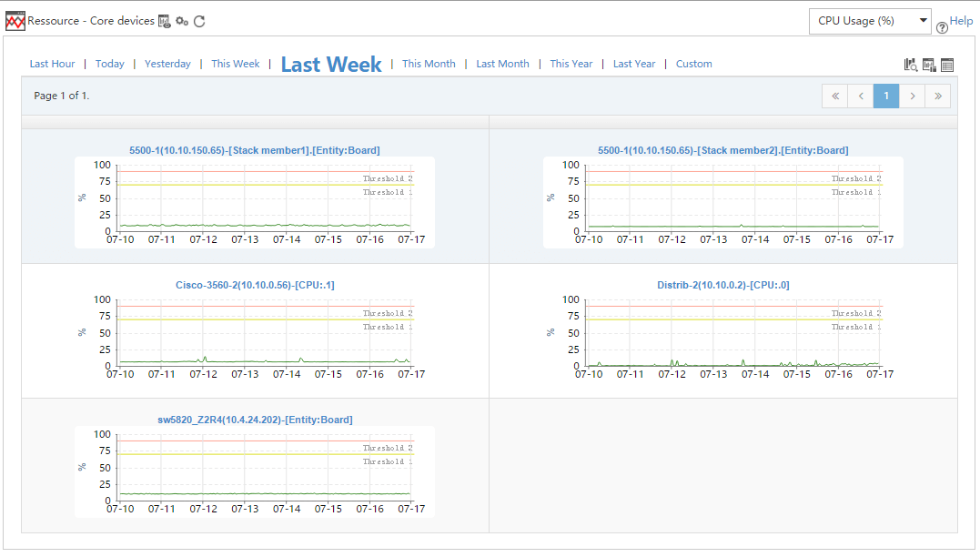Go to the last page using double arrow
Image resolution: width=980 pixels, height=557 pixels.
(938, 96)
